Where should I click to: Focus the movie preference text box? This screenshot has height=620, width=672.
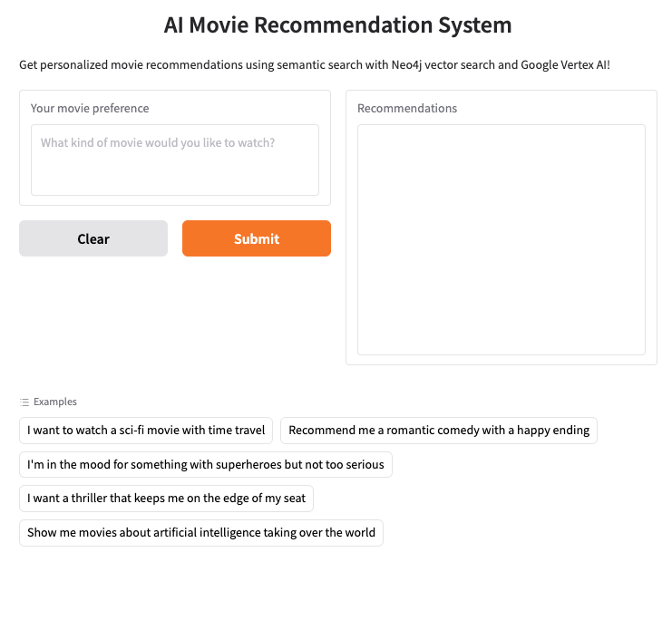pos(175,160)
